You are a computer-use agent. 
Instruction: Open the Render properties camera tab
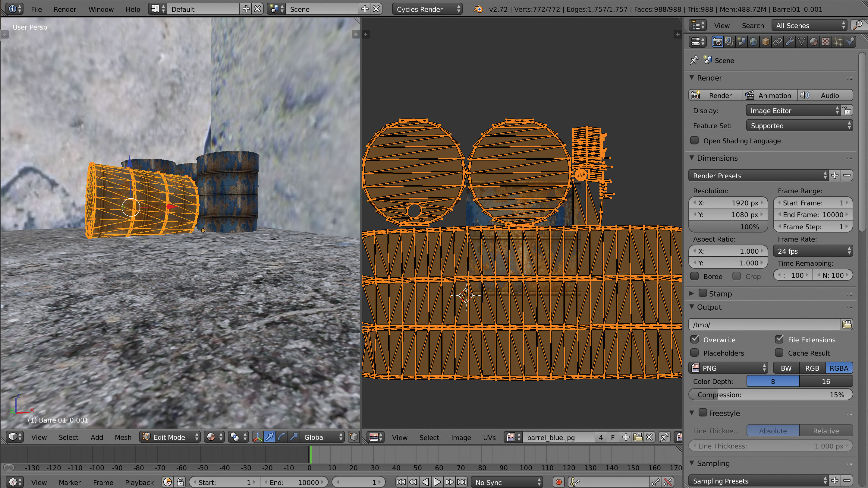pyautogui.click(x=717, y=42)
